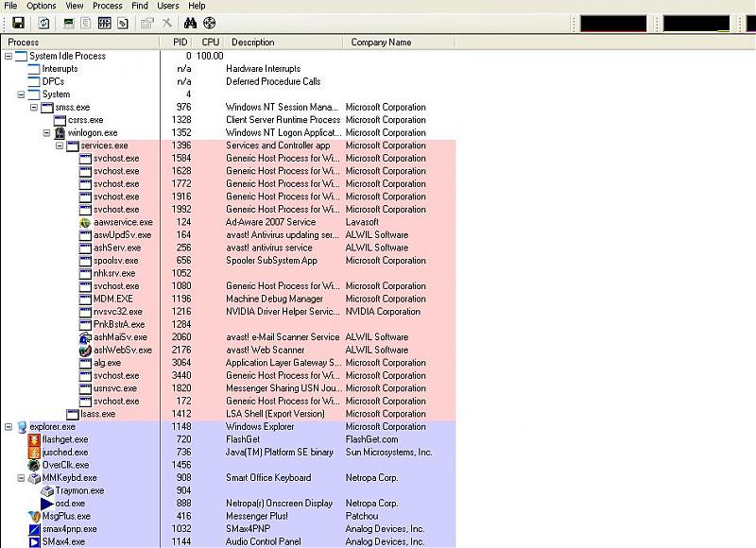Click the process Properties toolbar icon
Screen dimensions: 756x548
[x=147, y=23]
